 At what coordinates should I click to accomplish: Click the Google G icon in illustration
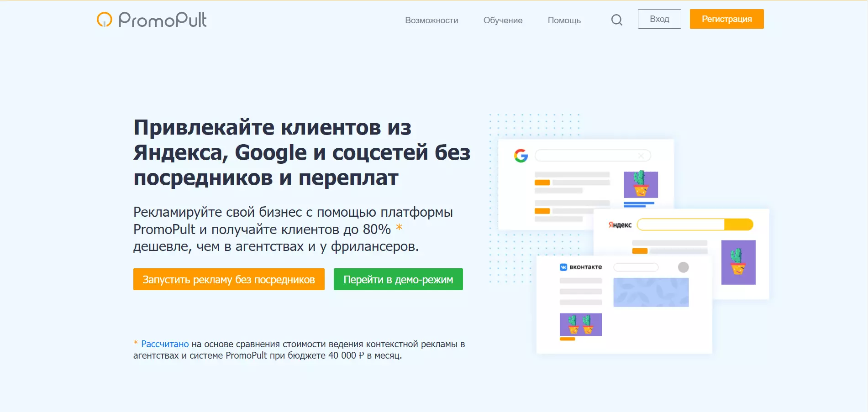tap(521, 156)
